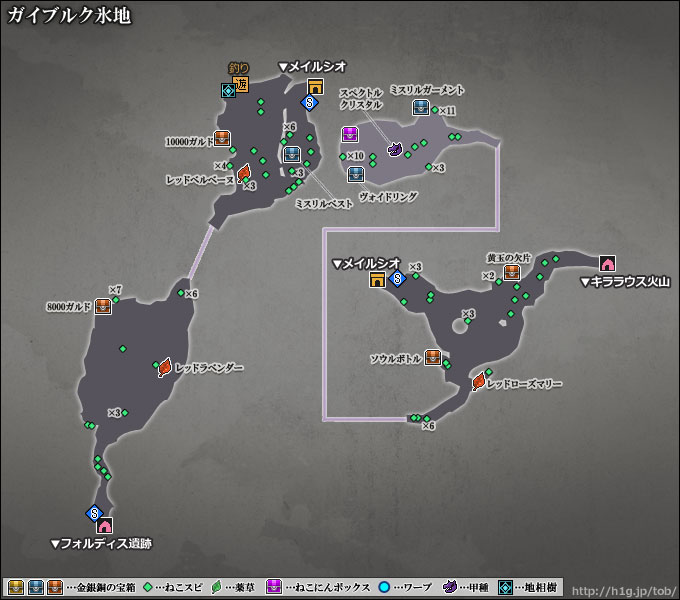Click the レッドベルベーヌ herb icon
Image resolution: width=680 pixels, height=600 pixels.
click(244, 173)
